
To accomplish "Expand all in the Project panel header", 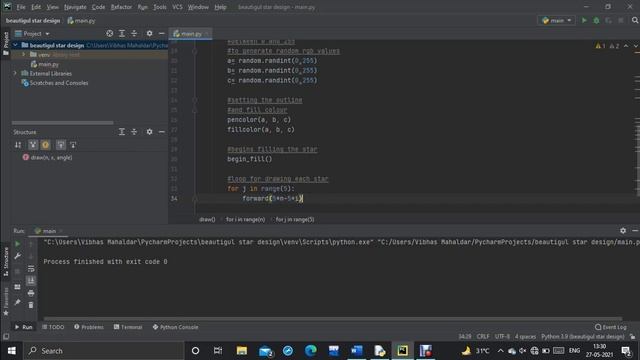I will click(x=122, y=33).
